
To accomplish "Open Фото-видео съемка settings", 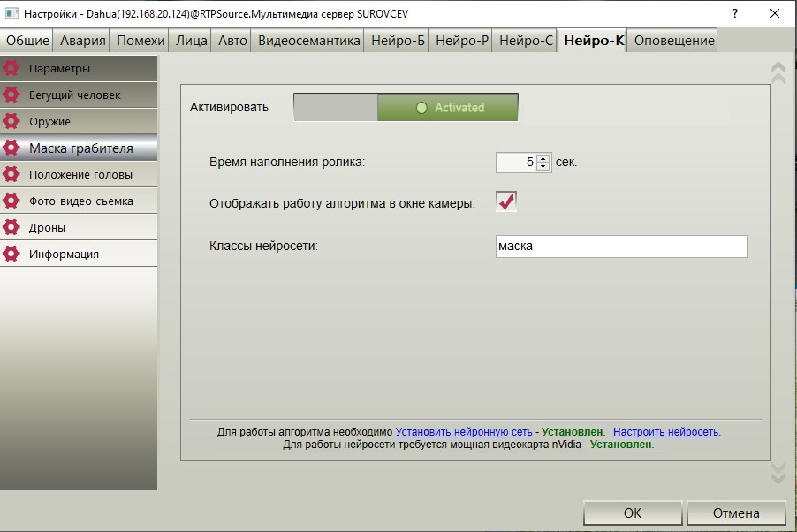I will (79, 201).
